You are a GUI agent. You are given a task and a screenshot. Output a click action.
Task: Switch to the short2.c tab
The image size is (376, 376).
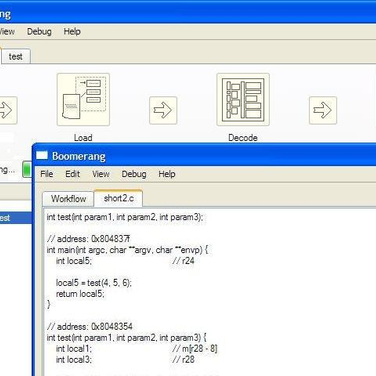(x=119, y=198)
